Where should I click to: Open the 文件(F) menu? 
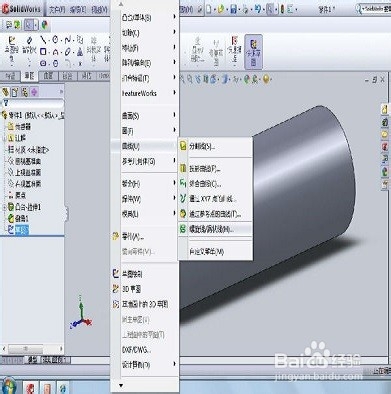[x=57, y=10]
